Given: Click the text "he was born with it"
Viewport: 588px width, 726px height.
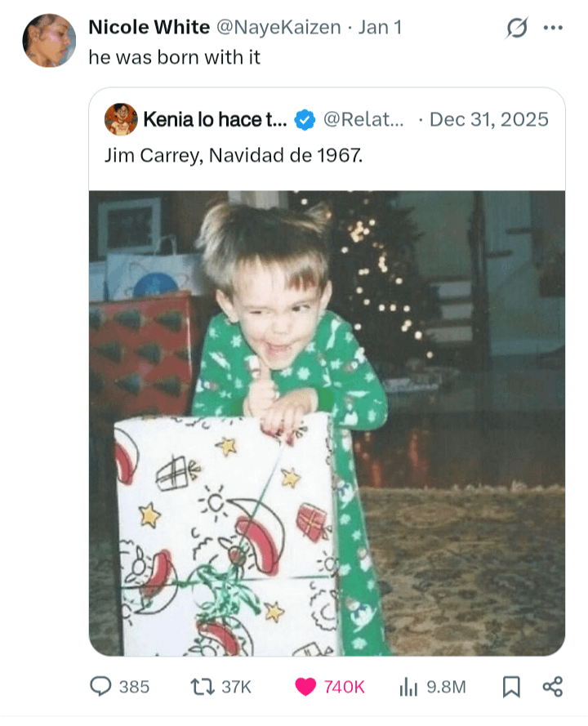Looking at the screenshot, I should (x=174, y=58).
